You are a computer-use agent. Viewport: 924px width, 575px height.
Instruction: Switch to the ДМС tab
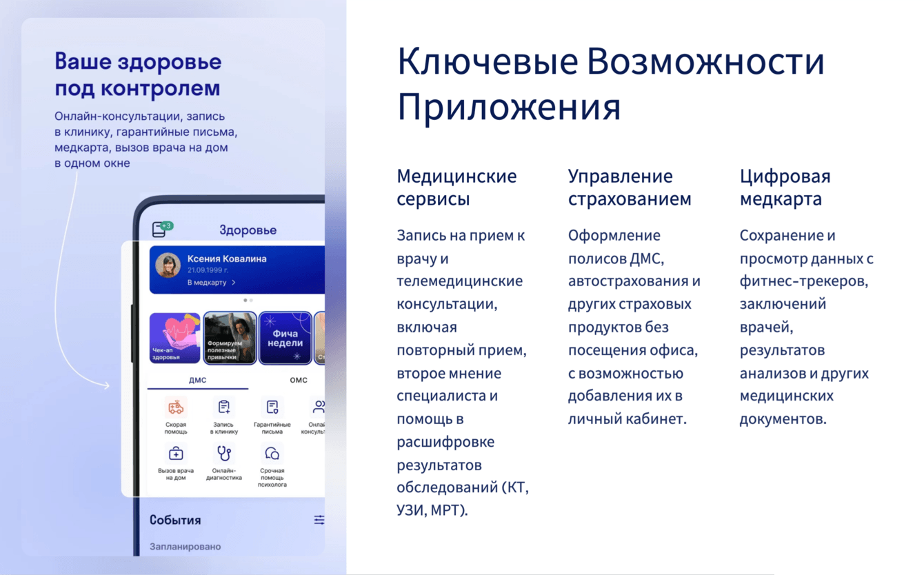point(197,381)
